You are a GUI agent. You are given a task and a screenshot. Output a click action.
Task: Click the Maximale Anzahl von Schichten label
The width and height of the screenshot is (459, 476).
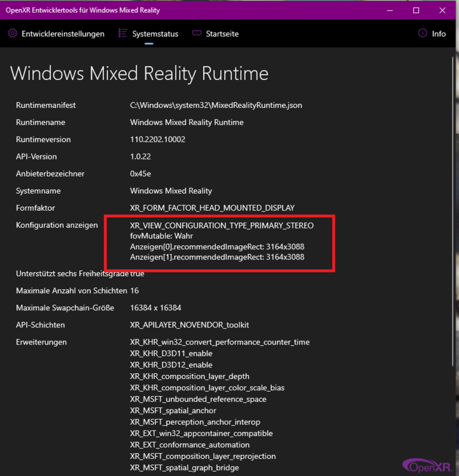(x=72, y=291)
